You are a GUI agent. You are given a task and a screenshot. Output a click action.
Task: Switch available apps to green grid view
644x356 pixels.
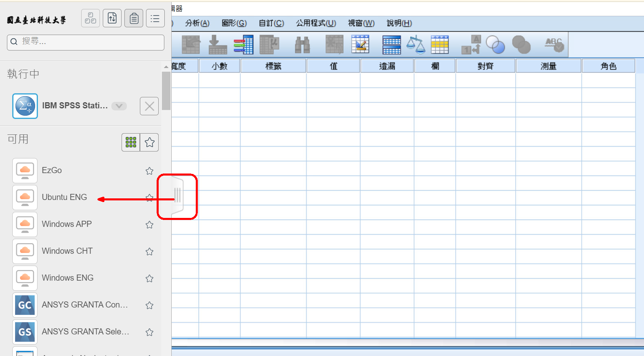[131, 142]
